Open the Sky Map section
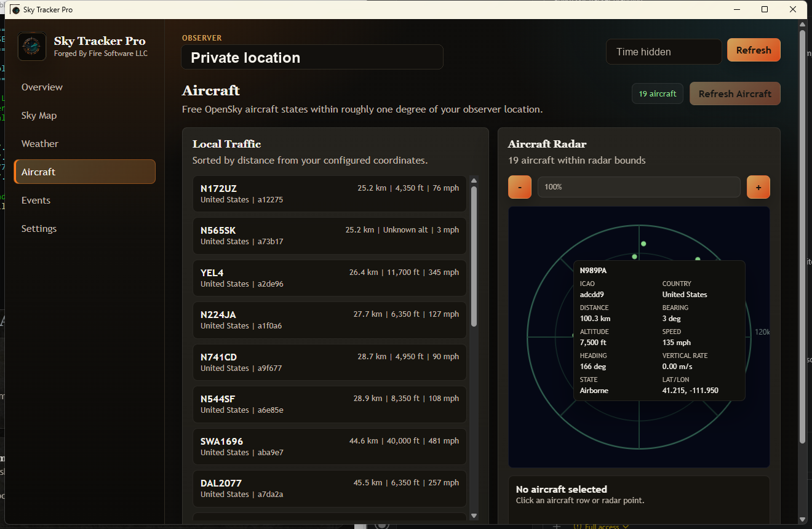Image resolution: width=812 pixels, height=529 pixels. 84,116
